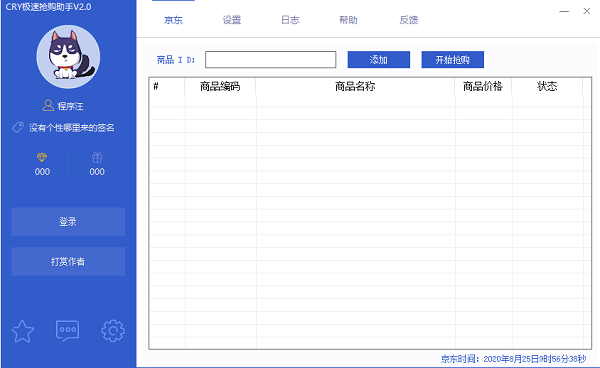The image size is (600, 368).
Task: Sort by 商品价格 column header
Action: pyautogui.click(x=483, y=86)
